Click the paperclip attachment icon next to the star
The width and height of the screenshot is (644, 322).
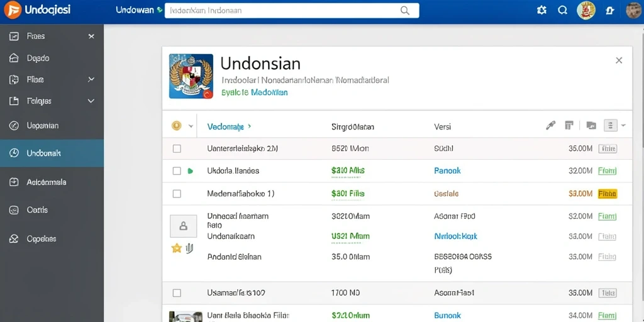click(189, 248)
